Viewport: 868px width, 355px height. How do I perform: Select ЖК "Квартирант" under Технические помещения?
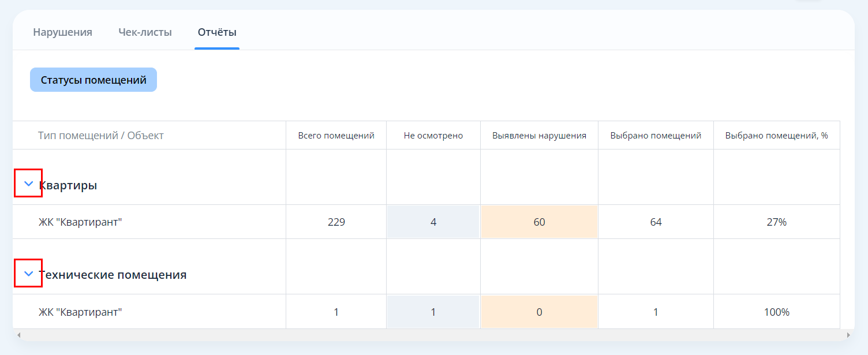(80, 312)
